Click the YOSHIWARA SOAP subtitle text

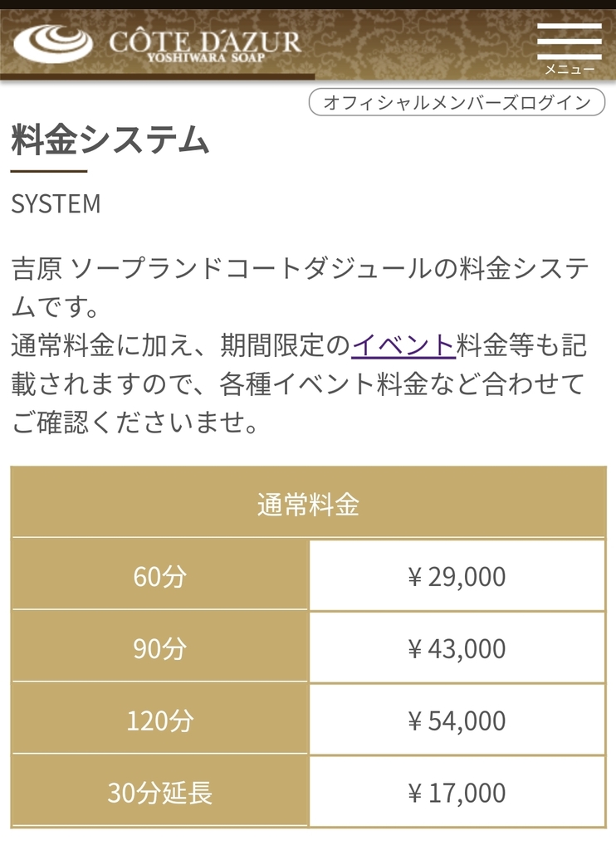pyautogui.click(x=205, y=58)
